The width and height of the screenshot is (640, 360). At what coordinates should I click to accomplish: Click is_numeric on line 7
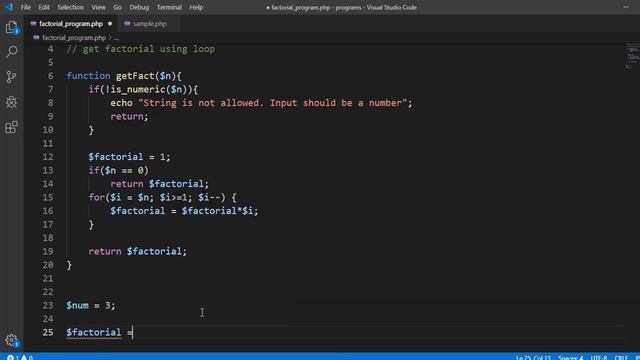point(138,89)
